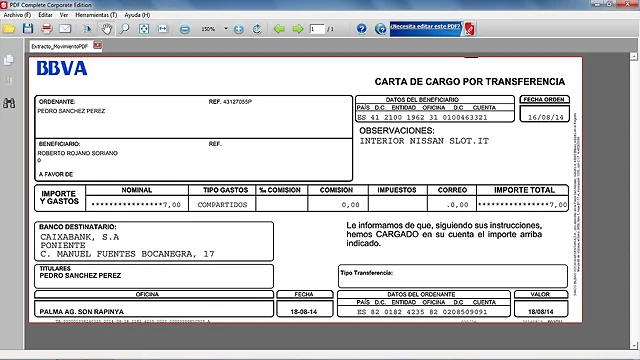Click 'C. MANUEL FUENTES BOCANEGRA, 17' address
This screenshot has height=360, width=640.
coord(127,254)
